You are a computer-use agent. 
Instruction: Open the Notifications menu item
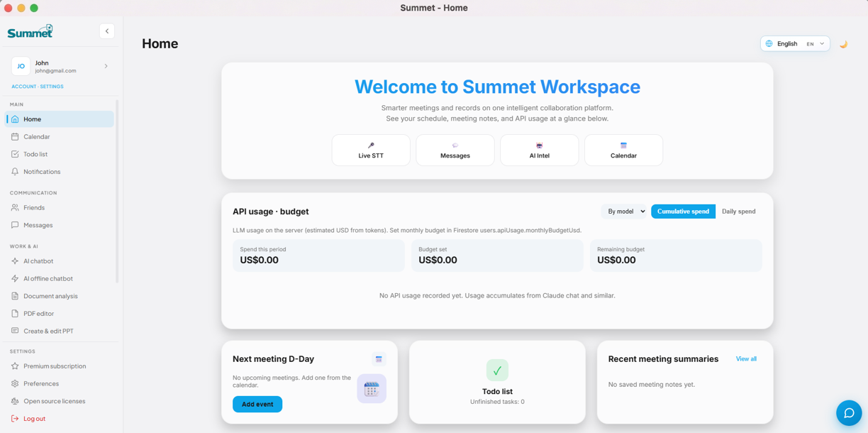pos(60,172)
